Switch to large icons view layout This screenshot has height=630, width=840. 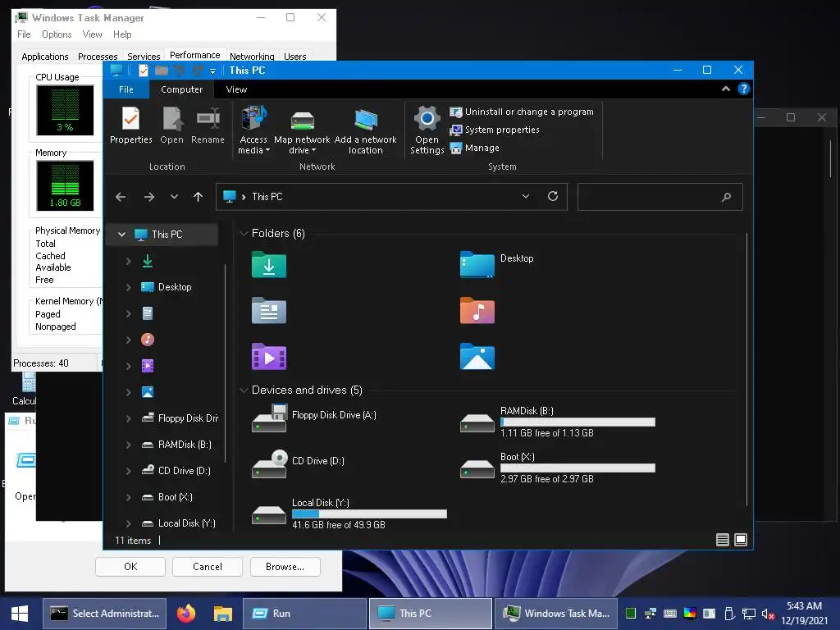pyautogui.click(x=741, y=540)
